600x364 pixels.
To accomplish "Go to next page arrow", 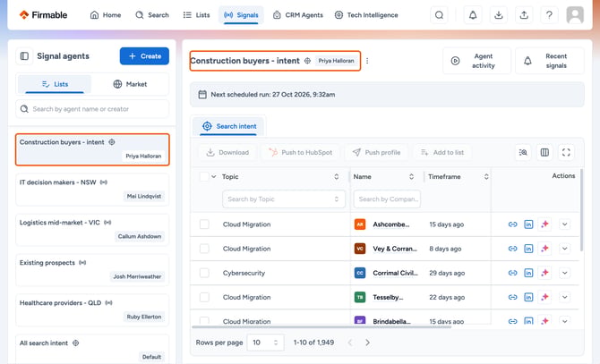I will coord(367,343).
